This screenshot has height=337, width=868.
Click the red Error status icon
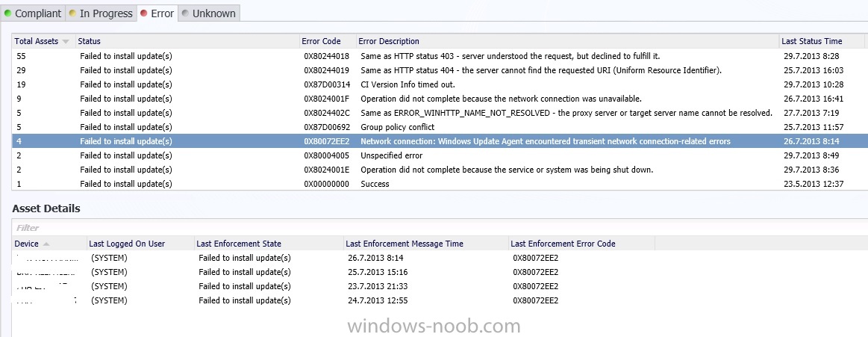[x=144, y=13]
